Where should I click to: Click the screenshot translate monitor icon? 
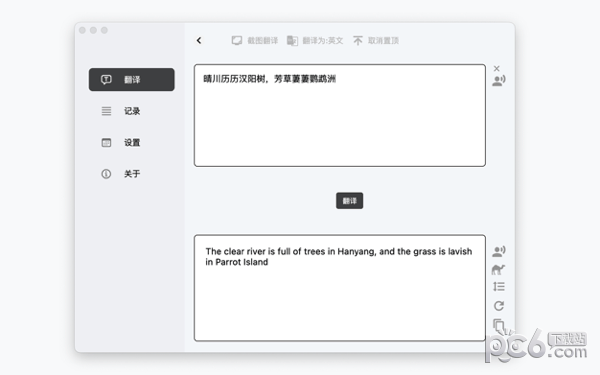point(236,41)
